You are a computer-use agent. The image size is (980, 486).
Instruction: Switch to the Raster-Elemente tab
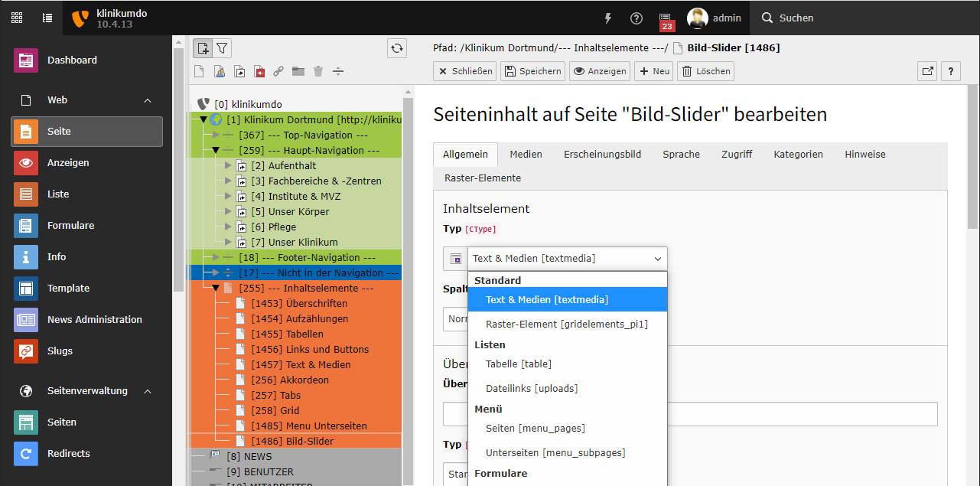[x=483, y=178]
